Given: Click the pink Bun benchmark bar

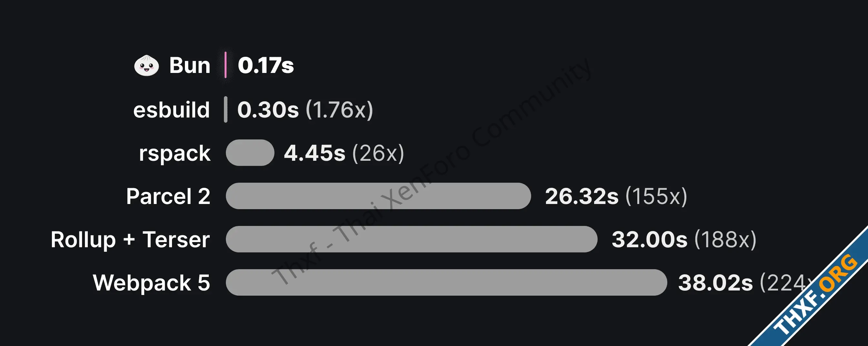Looking at the screenshot, I should [226, 65].
